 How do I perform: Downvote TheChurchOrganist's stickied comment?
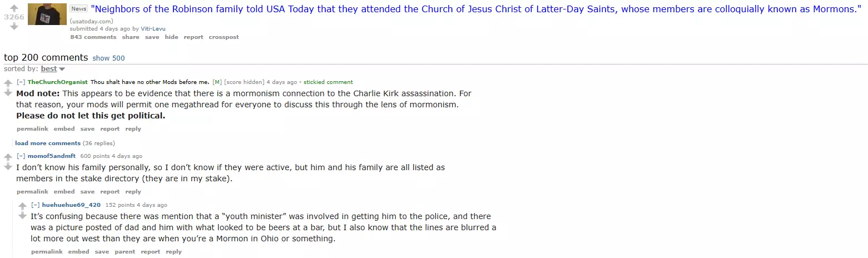[8, 93]
